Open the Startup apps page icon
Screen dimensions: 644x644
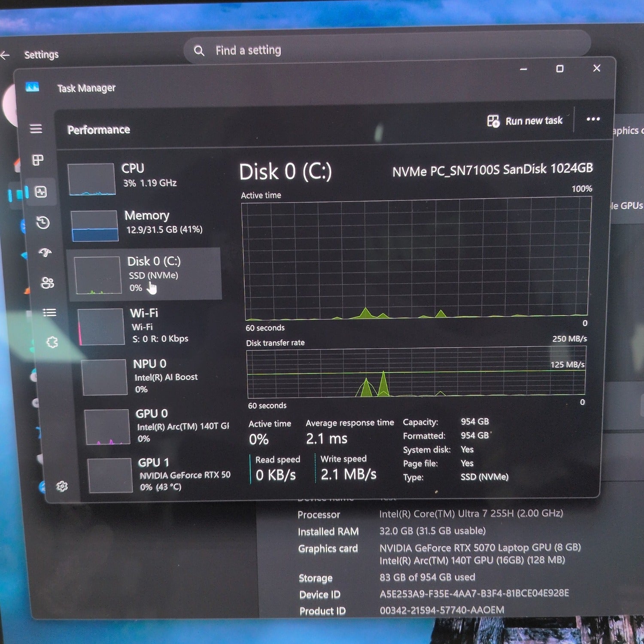pyautogui.click(x=45, y=252)
